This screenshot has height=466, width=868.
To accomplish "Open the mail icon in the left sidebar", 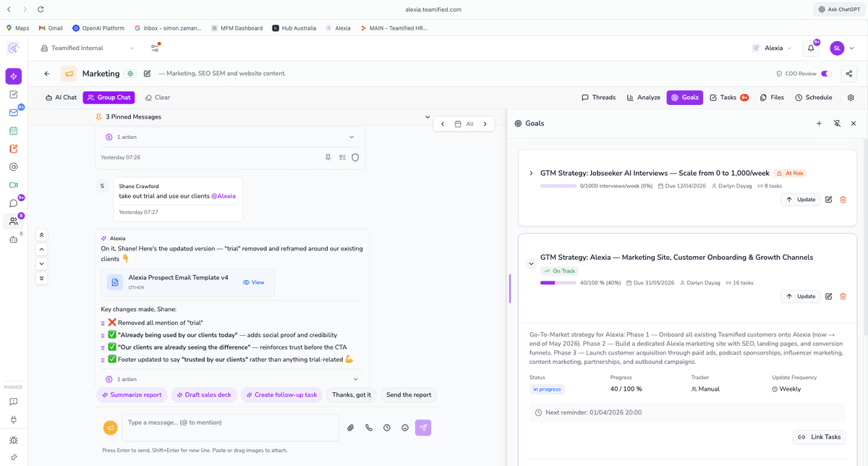I will tap(13, 112).
